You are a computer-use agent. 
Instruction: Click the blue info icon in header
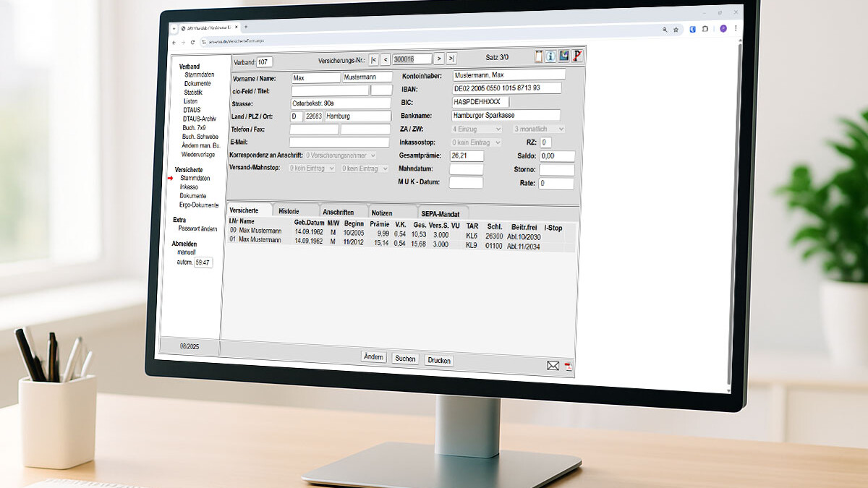(550, 56)
